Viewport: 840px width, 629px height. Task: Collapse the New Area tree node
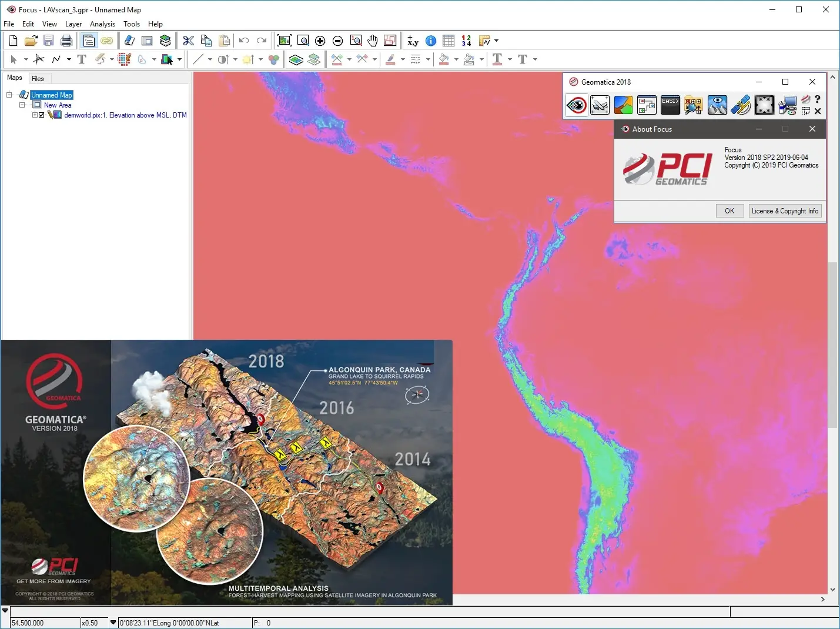22,105
